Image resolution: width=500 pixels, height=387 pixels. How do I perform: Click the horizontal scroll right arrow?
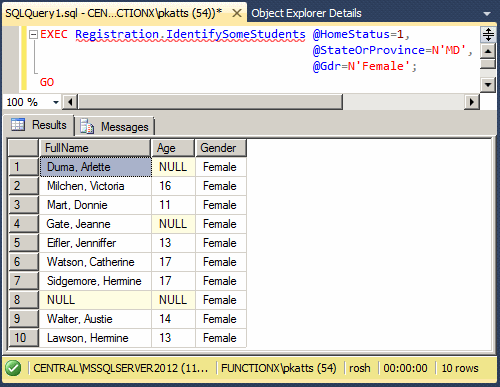(472, 102)
